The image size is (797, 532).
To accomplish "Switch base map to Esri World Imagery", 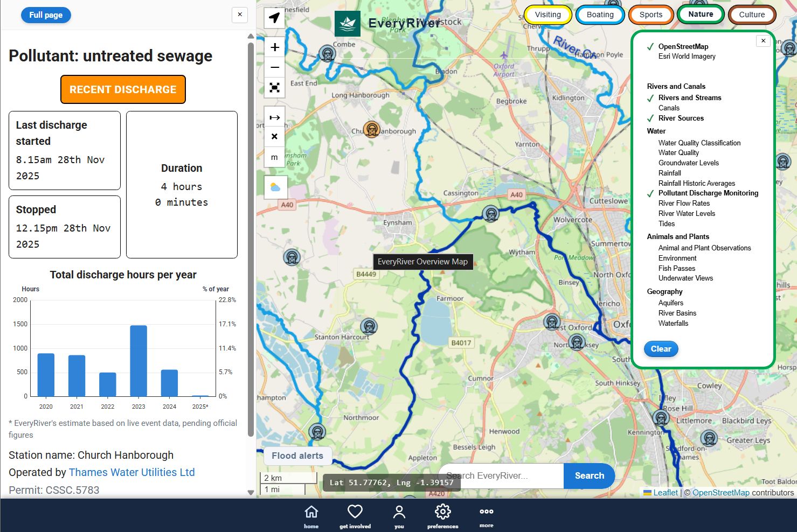I will click(687, 57).
